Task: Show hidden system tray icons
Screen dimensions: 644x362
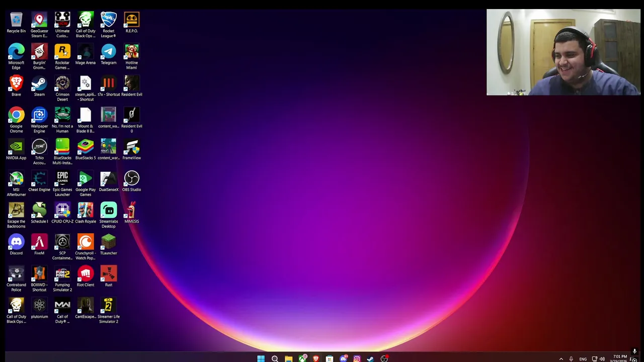Action: [x=561, y=359]
